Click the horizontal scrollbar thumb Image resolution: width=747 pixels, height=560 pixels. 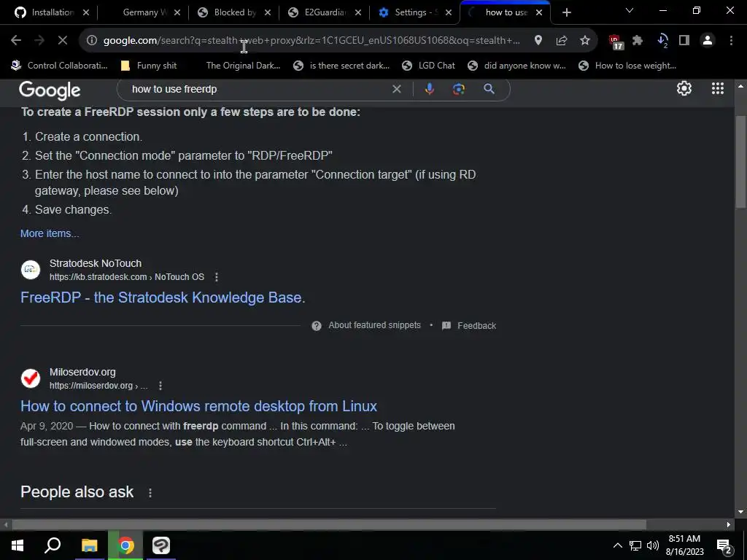pos(329,524)
